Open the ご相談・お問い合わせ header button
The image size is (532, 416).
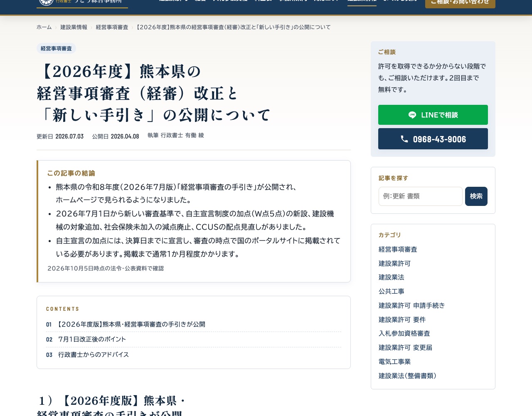pos(460,3)
